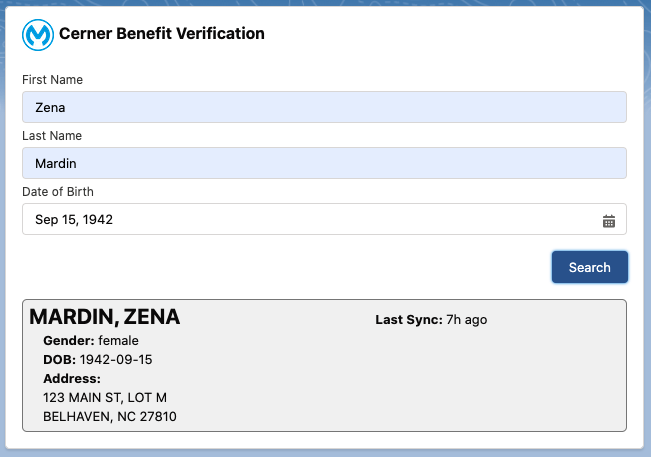The width and height of the screenshot is (651, 457).
Task: Click the MuleSoft logo icon
Action: click(38, 35)
